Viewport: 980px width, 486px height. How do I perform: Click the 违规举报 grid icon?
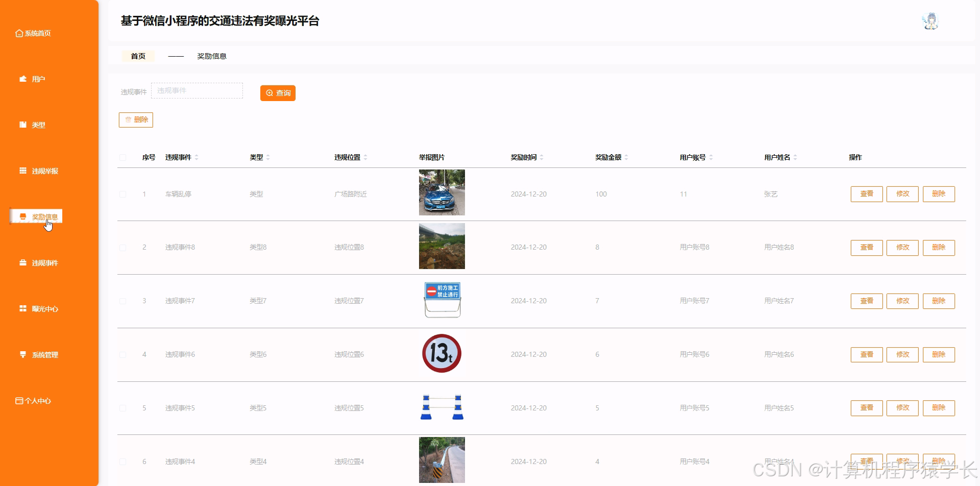click(x=22, y=171)
